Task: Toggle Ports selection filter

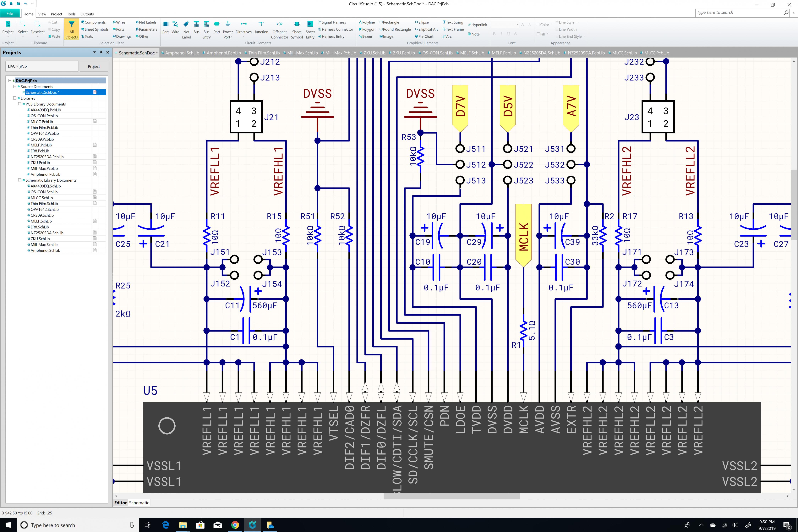Action: 118,30
